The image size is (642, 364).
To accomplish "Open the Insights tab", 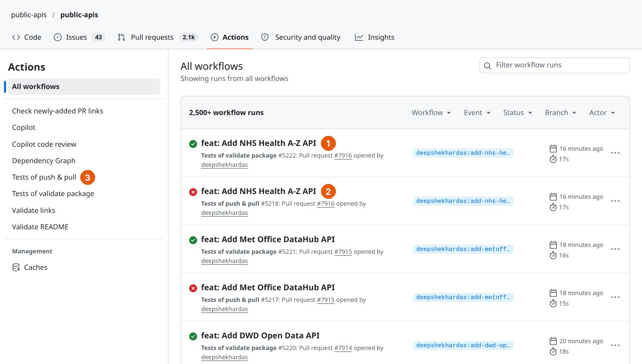I will pyautogui.click(x=375, y=37).
